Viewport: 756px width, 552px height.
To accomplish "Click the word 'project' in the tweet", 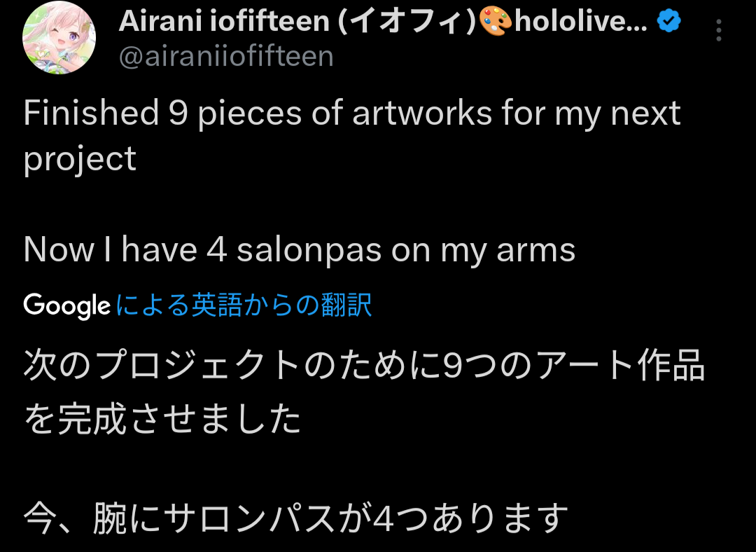I will [x=80, y=159].
